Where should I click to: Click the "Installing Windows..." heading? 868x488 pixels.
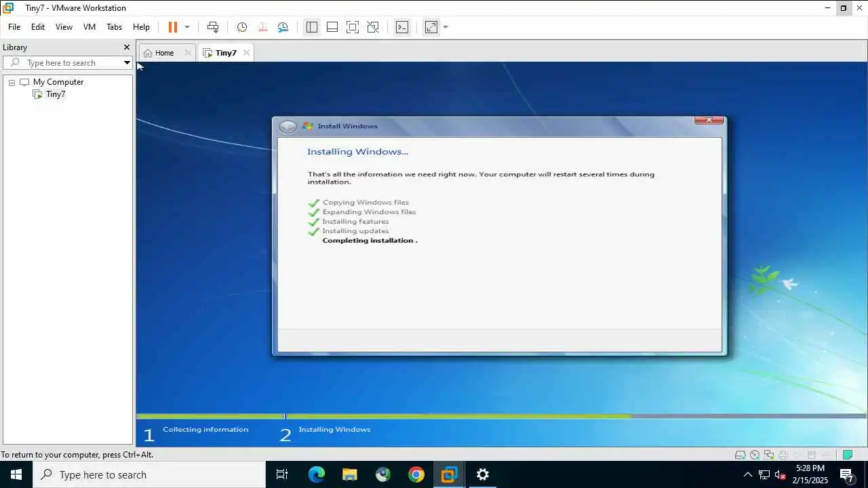[357, 152]
